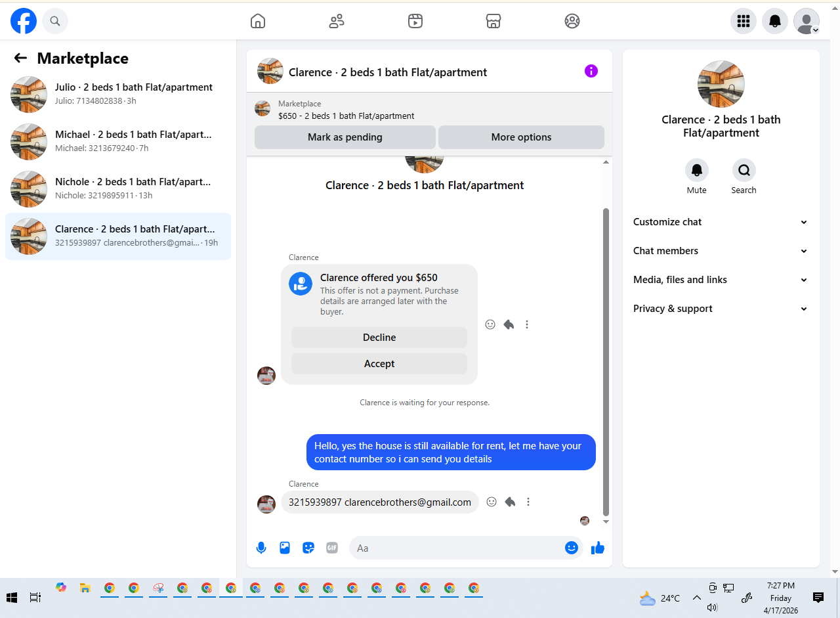Open the emoji picker in message box
This screenshot has height=618, width=840.
pos(572,548)
